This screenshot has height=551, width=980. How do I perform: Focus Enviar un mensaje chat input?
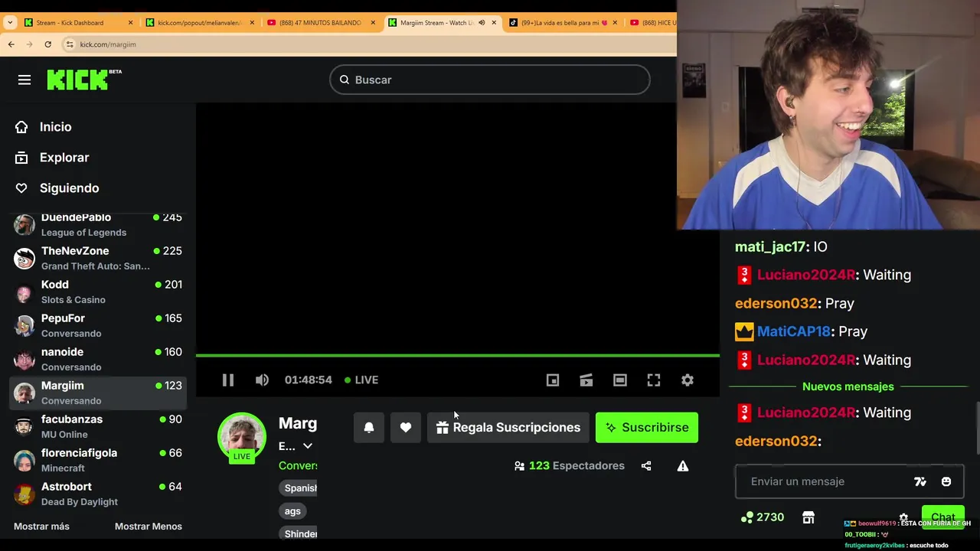coord(827,481)
